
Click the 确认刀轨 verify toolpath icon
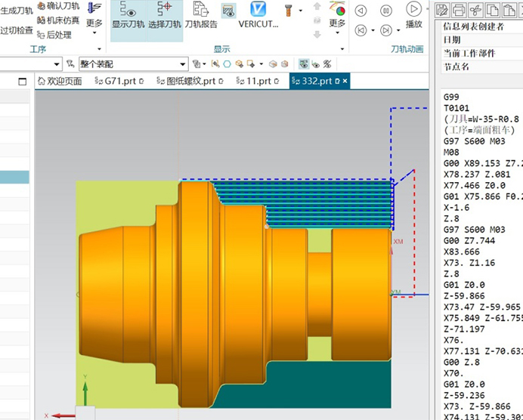click(58, 6)
